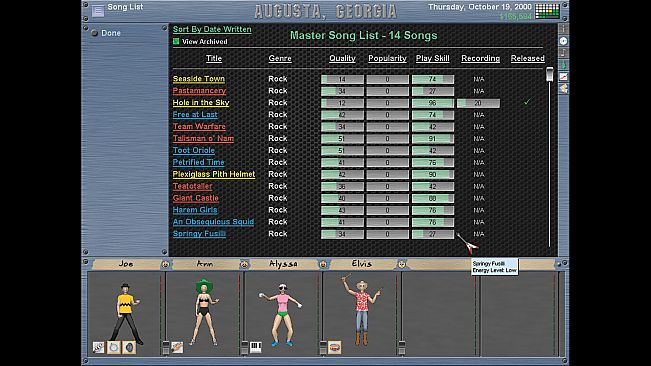Sort songs by Released column header

click(527, 59)
